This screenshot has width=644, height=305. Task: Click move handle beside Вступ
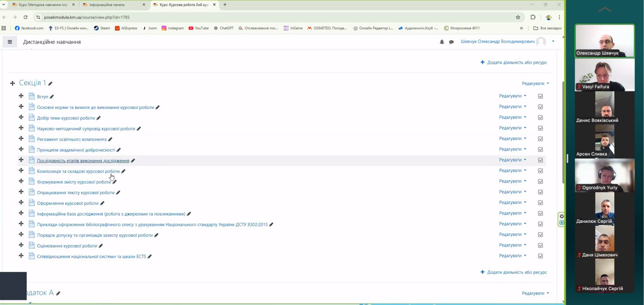21,96
